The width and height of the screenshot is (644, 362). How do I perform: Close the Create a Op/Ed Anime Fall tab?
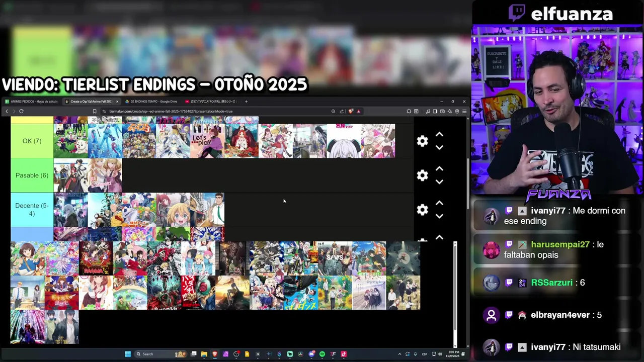click(117, 102)
